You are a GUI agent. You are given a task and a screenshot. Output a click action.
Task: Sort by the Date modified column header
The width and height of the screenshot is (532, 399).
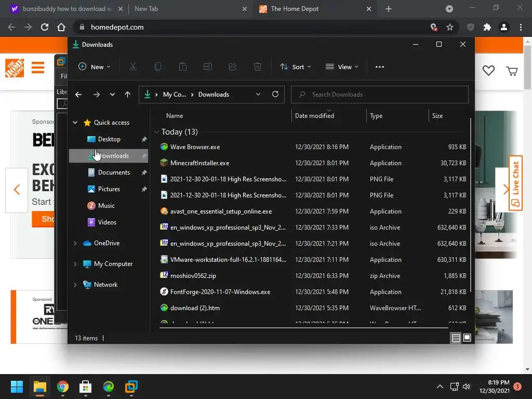(314, 116)
